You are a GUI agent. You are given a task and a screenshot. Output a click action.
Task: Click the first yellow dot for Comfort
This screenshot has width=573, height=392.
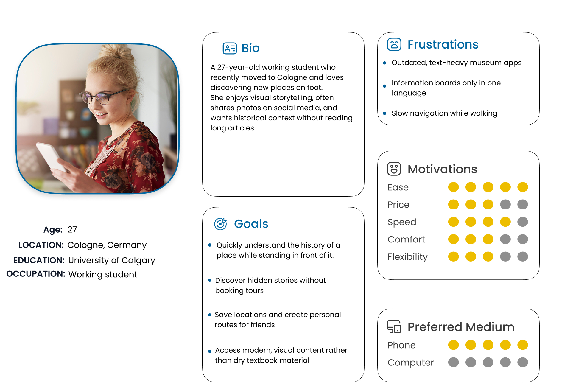pyautogui.click(x=454, y=239)
